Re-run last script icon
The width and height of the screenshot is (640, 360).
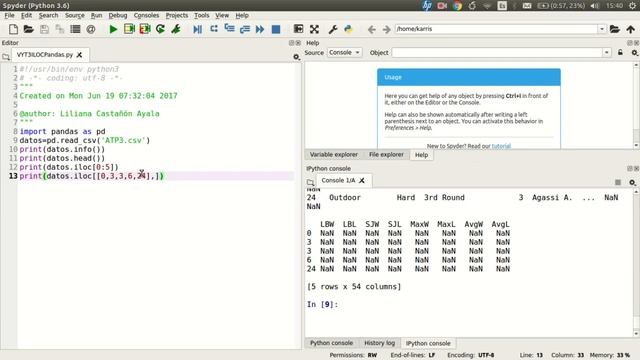(x=160, y=29)
